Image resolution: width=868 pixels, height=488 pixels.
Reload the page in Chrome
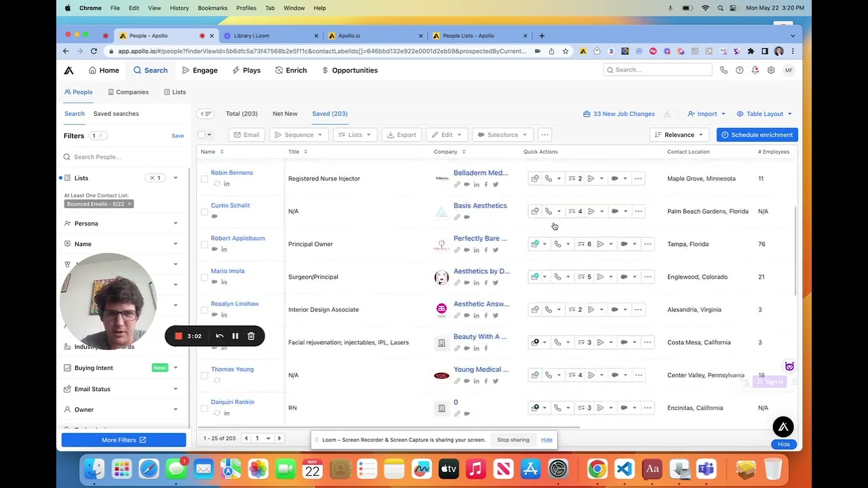click(94, 52)
